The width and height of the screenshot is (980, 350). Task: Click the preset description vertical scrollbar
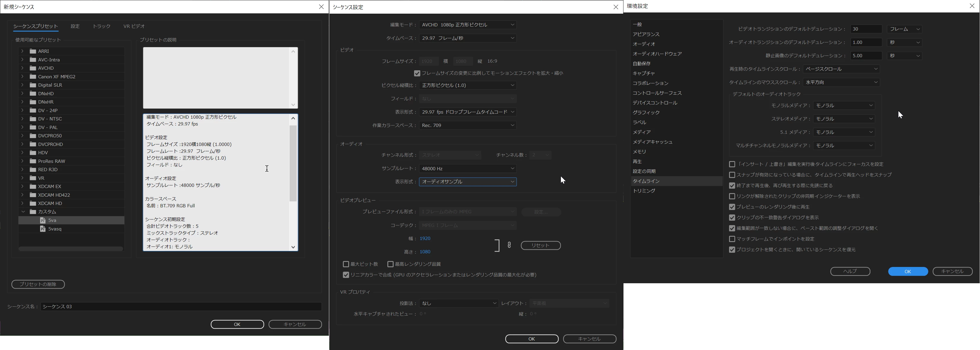pyautogui.click(x=293, y=164)
